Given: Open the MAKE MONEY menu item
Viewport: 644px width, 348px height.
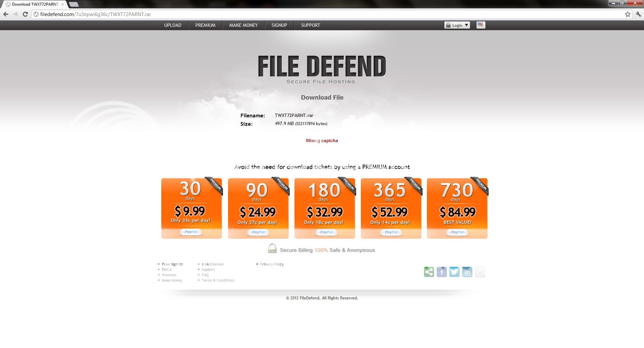Looking at the screenshot, I should tap(244, 25).
